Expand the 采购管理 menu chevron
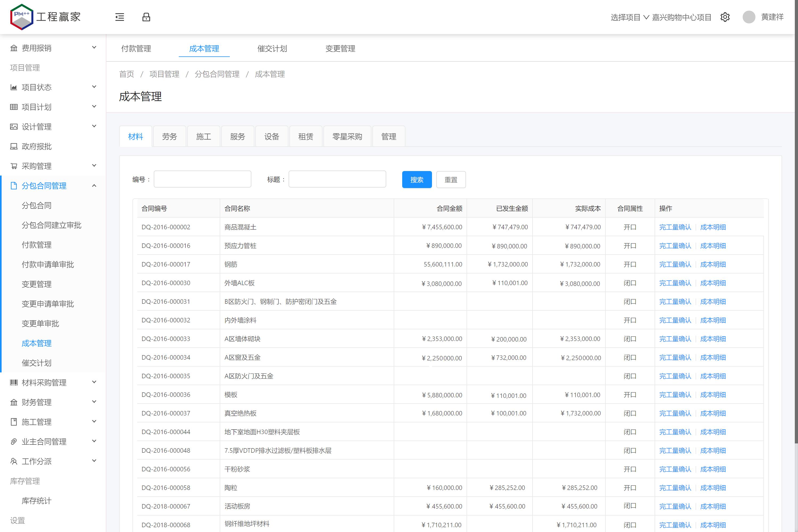This screenshot has width=798, height=532. click(x=94, y=165)
